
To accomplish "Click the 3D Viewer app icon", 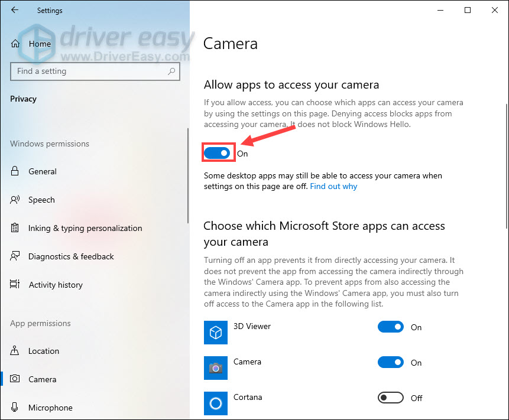I will (x=216, y=333).
